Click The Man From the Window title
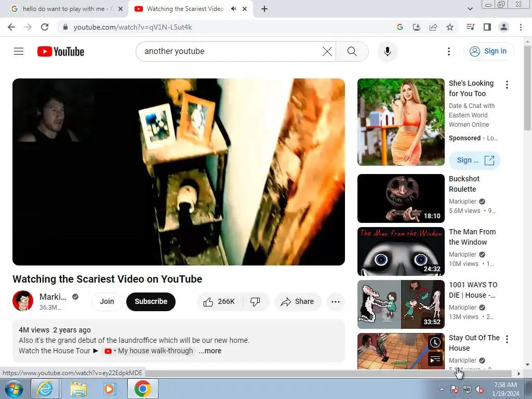The width and height of the screenshot is (532, 399). coord(472,237)
